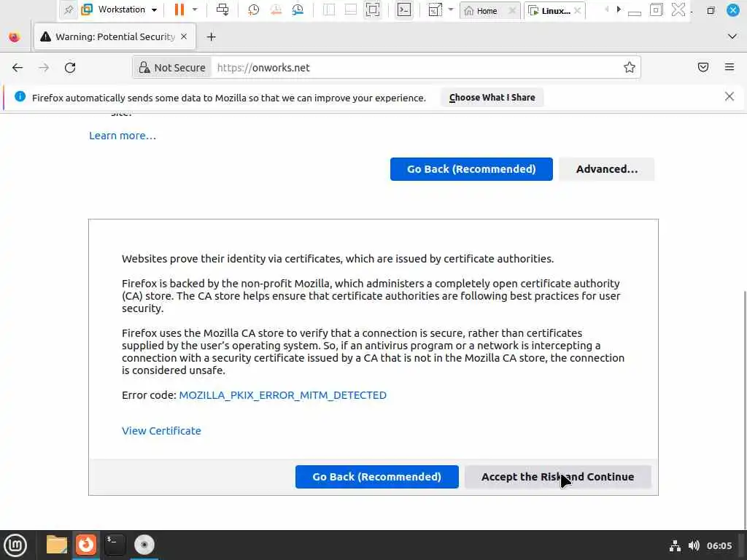Open the VMware console view icon
This screenshot has width=747, height=560.
coord(404,9)
